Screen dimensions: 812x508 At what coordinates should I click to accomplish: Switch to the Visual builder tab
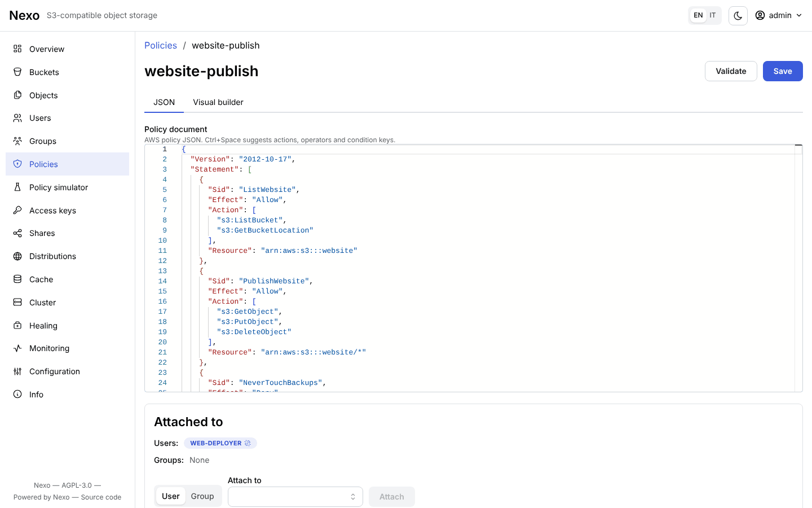[218, 102]
